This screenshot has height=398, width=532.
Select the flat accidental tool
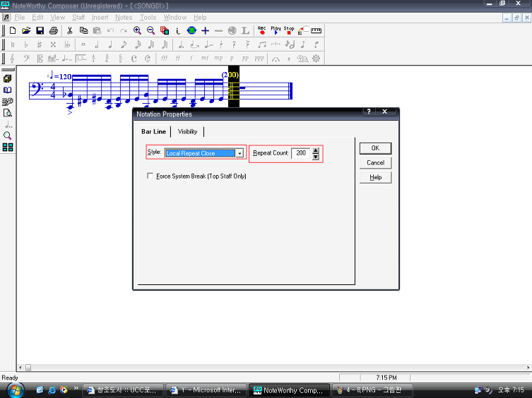tap(25, 44)
